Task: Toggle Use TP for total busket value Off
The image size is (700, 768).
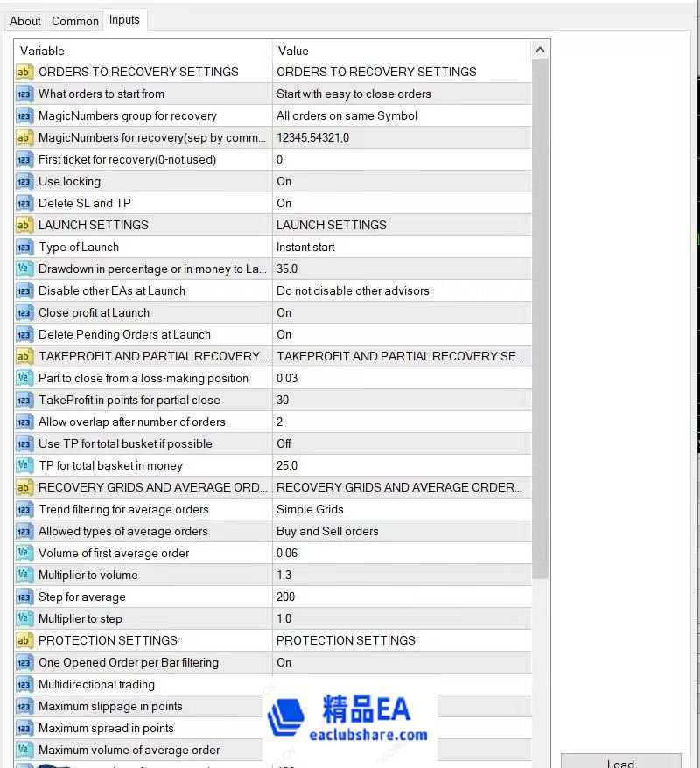Action: [401, 443]
